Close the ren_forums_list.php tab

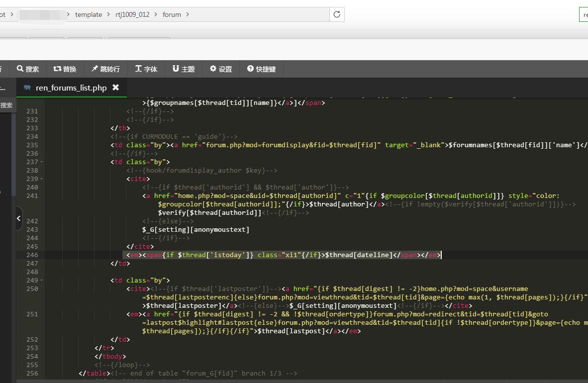(115, 88)
